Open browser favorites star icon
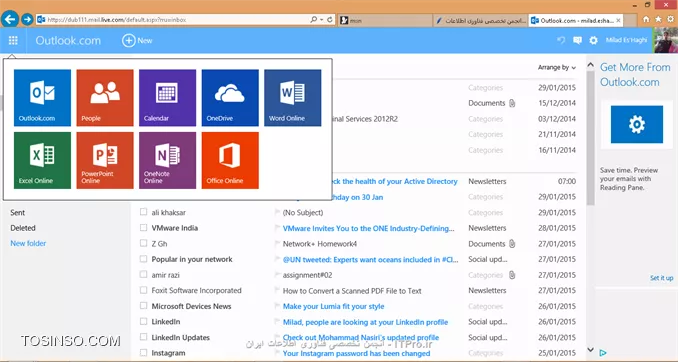The image size is (678, 362). click(658, 19)
